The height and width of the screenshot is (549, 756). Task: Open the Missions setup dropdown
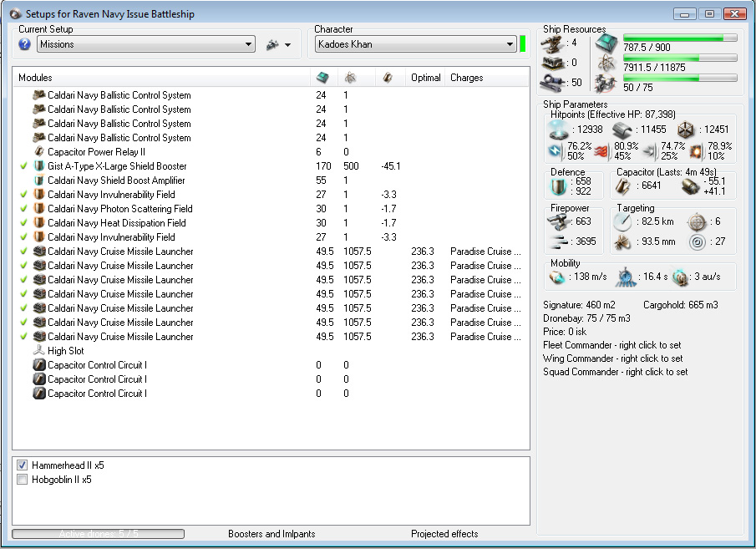tap(146, 44)
